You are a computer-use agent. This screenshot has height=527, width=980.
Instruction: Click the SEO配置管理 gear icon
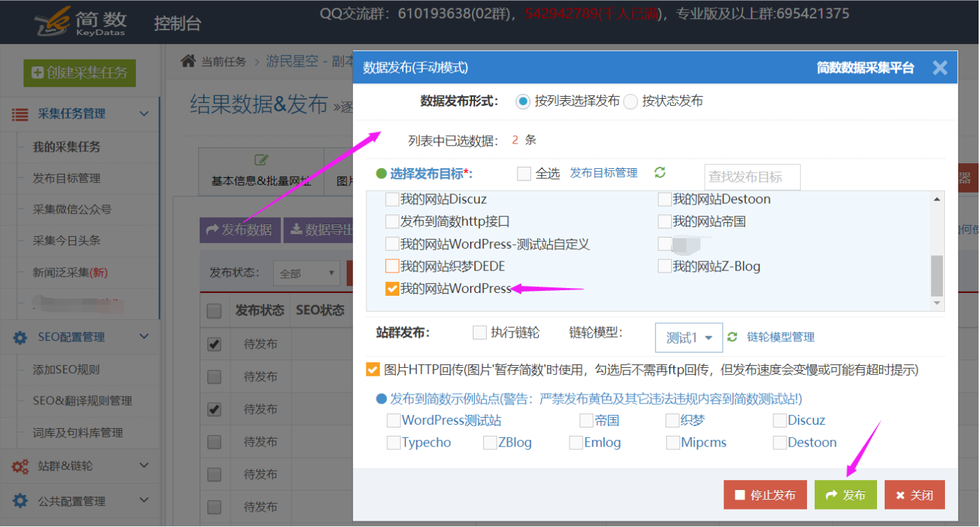20,337
